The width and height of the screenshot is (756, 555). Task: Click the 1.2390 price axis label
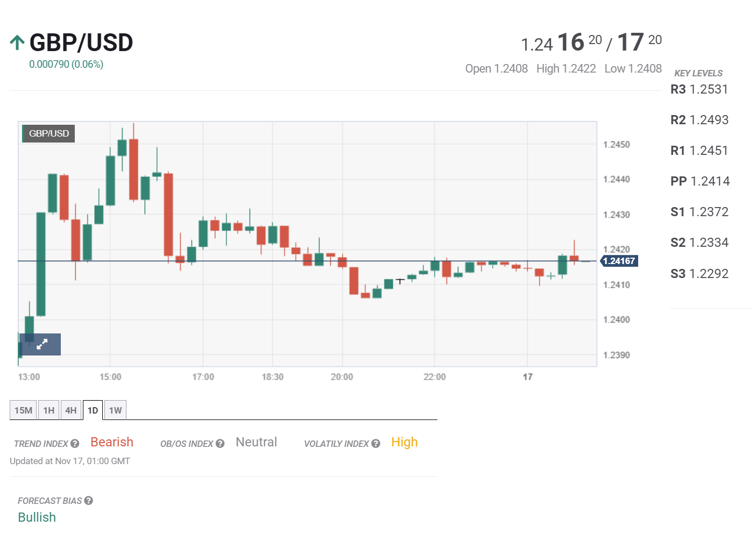[x=616, y=355]
